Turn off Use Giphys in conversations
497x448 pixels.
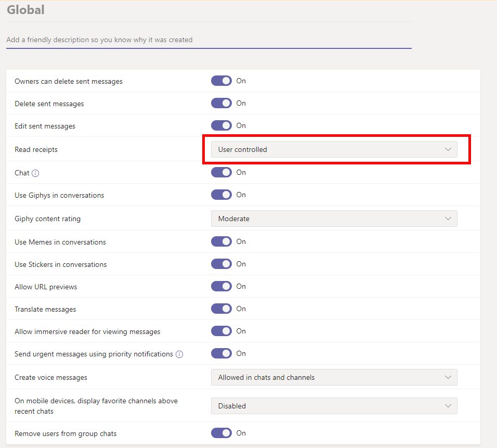221,195
